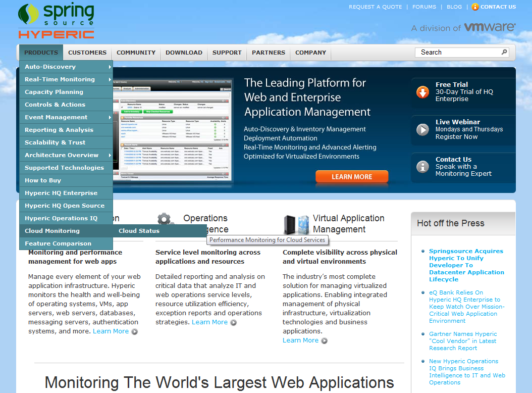This screenshot has width=532, height=393.
Task: Click the orange Learn More button
Action: click(352, 177)
